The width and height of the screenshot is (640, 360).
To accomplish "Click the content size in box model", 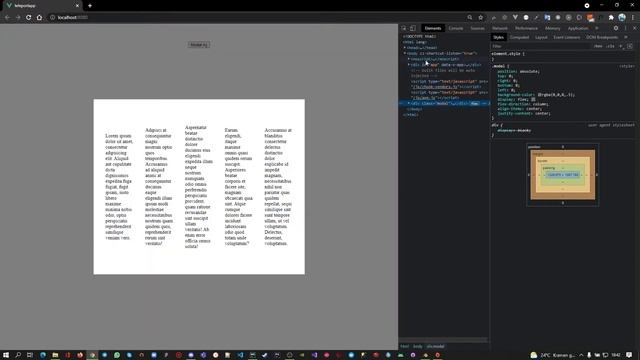I will (563, 175).
